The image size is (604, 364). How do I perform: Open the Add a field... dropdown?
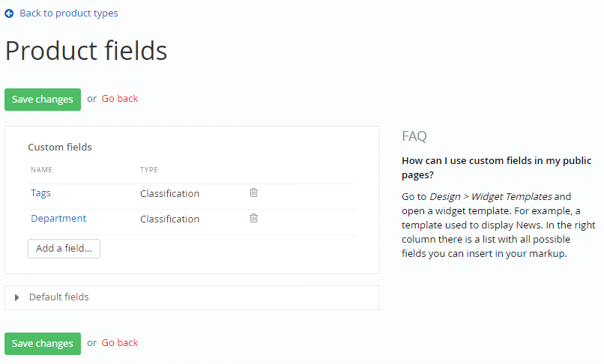tap(64, 249)
